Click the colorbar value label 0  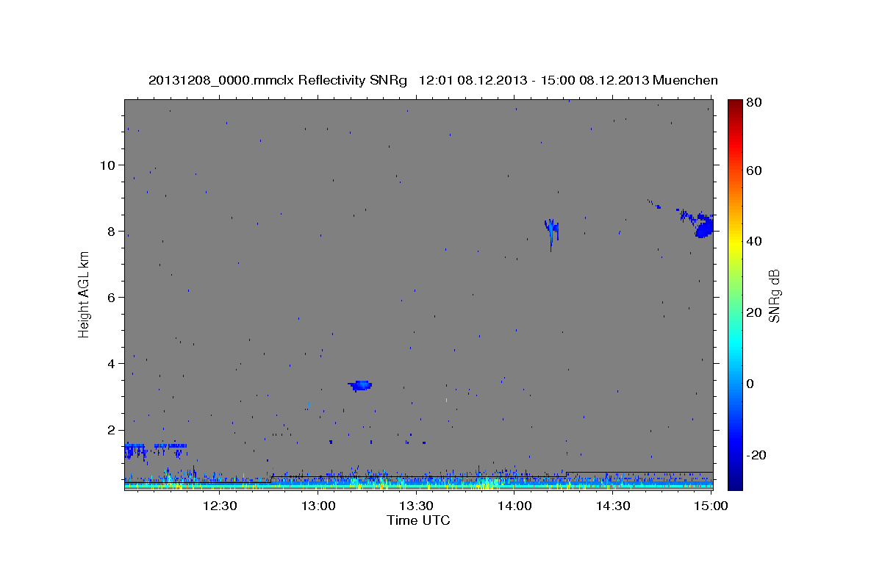click(750, 383)
